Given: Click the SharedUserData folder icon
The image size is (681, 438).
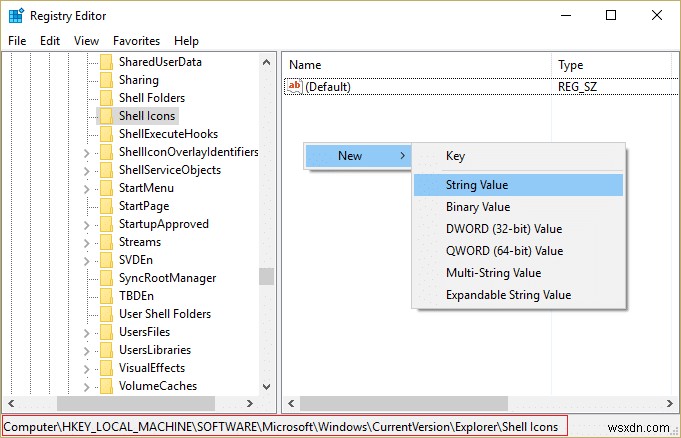Looking at the screenshot, I should 106,62.
